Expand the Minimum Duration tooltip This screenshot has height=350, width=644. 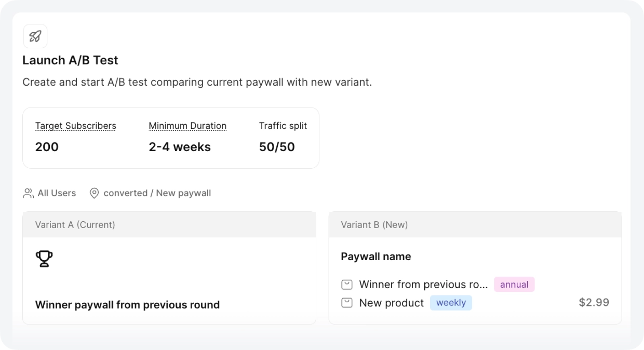tap(187, 126)
